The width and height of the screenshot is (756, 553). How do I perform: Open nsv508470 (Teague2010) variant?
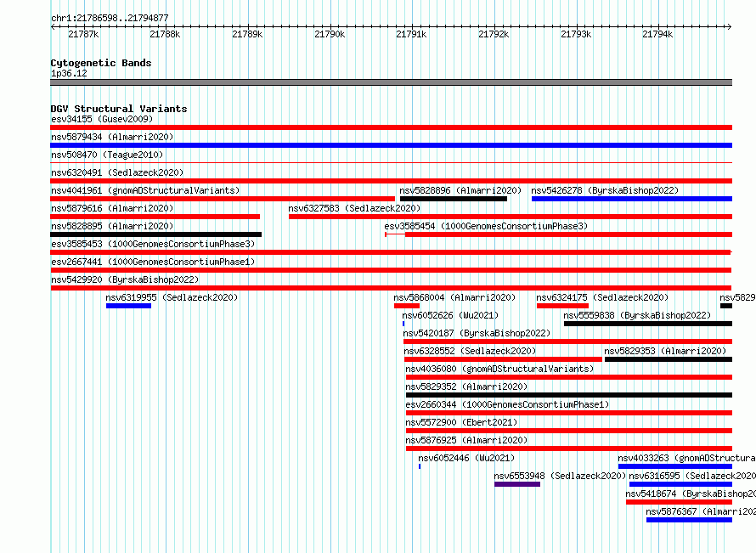[107, 155]
